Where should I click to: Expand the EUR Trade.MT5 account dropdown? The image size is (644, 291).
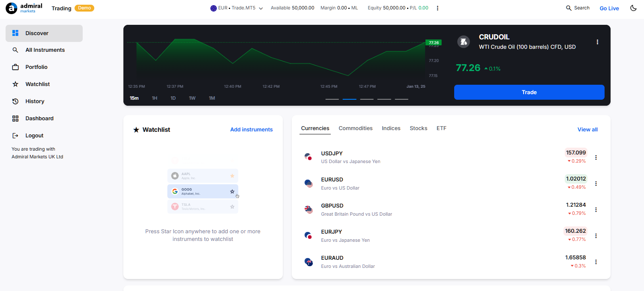pyautogui.click(x=261, y=8)
